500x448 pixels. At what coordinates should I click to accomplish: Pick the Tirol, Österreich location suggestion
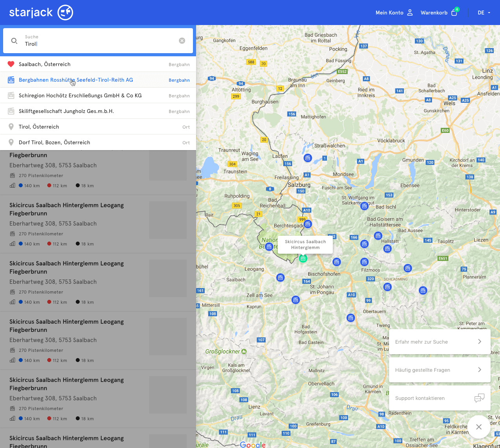(x=98, y=127)
